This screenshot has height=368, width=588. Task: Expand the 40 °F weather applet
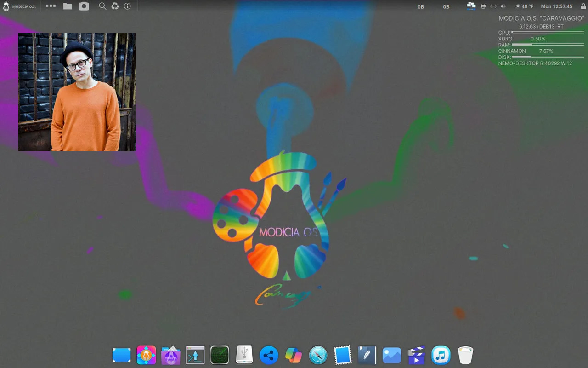click(524, 6)
